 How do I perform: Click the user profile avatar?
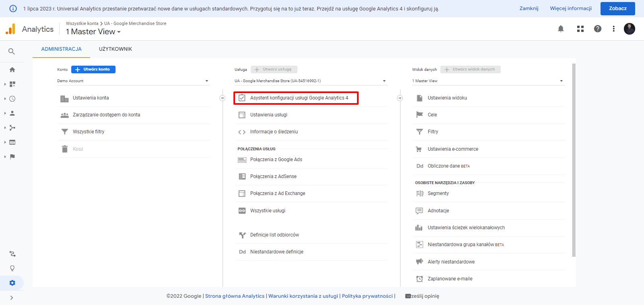coord(629,29)
